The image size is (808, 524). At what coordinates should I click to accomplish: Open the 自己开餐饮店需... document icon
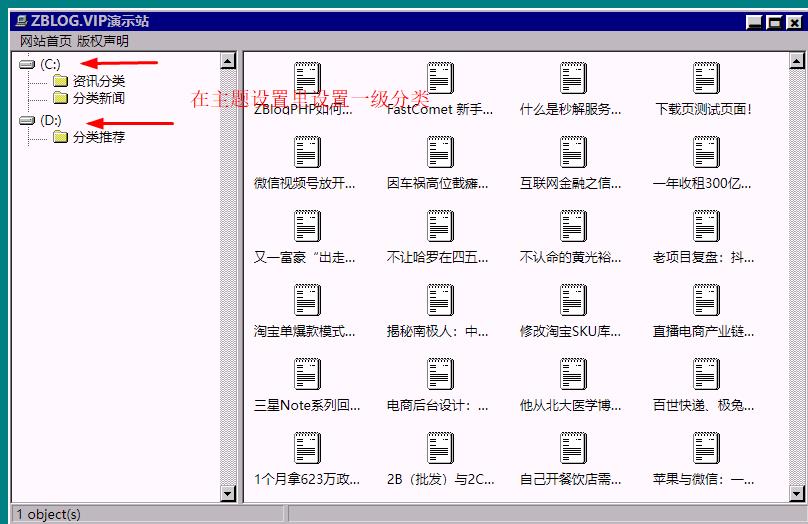tap(573, 448)
